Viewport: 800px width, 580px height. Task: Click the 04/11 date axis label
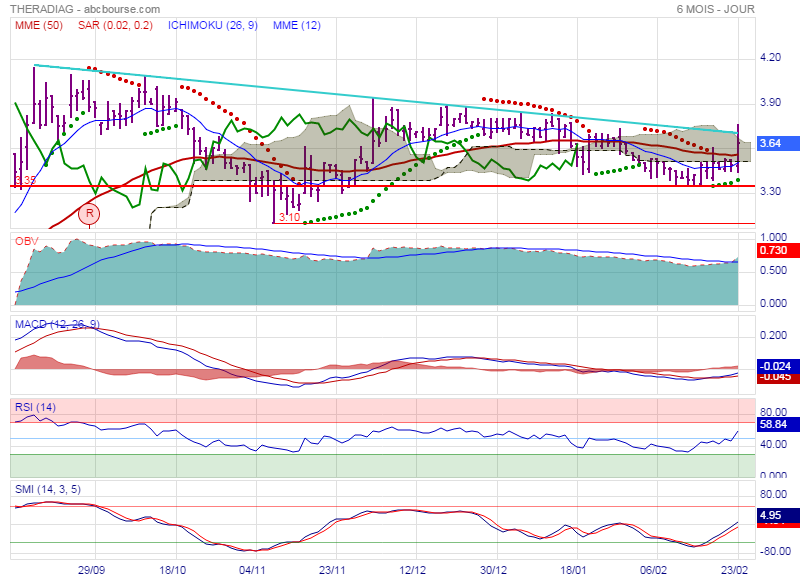[x=252, y=570]
